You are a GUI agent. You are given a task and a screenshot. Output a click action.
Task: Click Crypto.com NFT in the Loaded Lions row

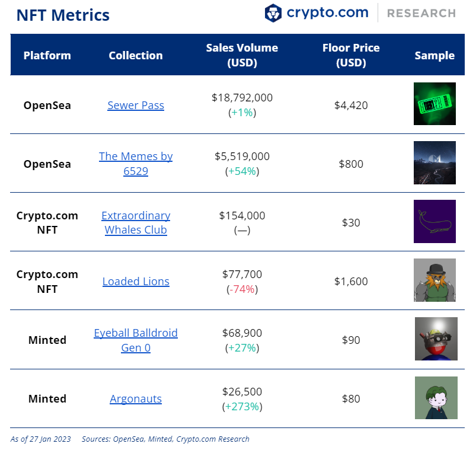47,282
